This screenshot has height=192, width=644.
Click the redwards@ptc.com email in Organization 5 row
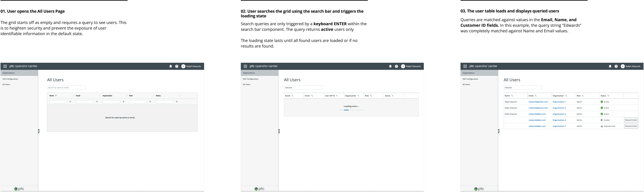(x=537, y=126)
